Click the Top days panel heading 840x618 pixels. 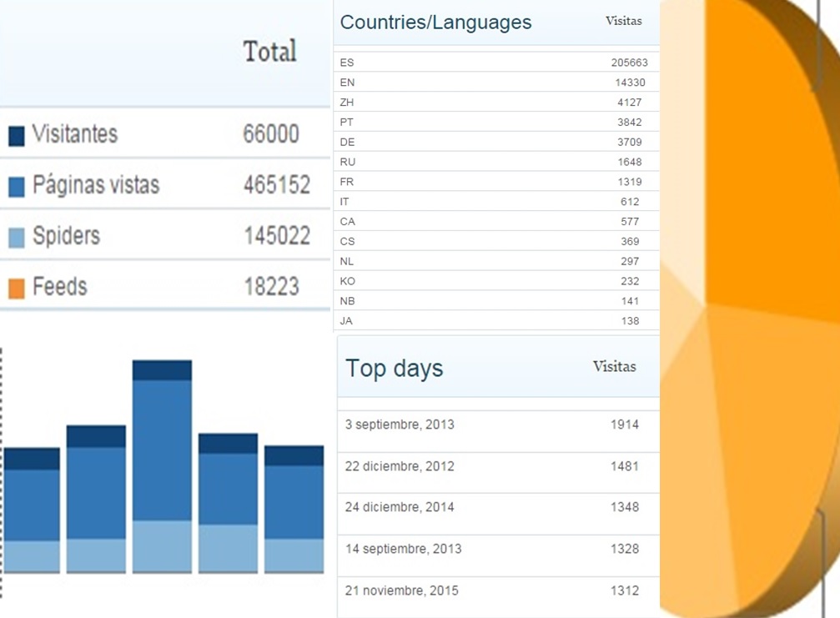[x=395, y=369]
